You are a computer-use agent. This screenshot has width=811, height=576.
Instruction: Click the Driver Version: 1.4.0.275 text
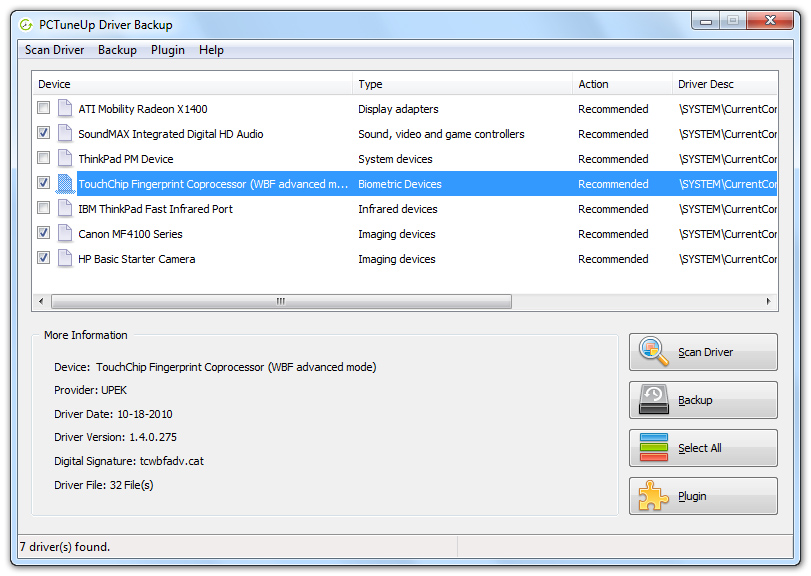coord(115,437)
